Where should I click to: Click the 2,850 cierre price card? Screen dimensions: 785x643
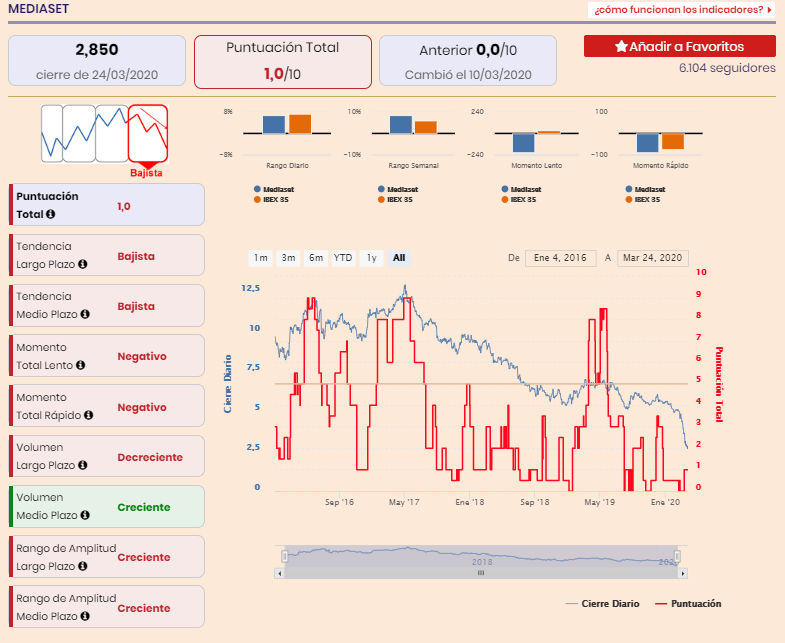pos(97,61)
